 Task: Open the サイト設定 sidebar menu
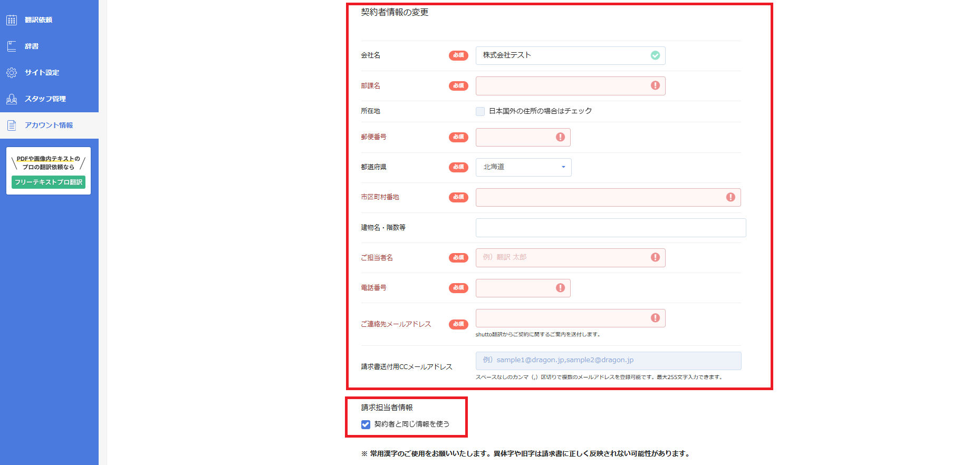(x=49, y=73)
